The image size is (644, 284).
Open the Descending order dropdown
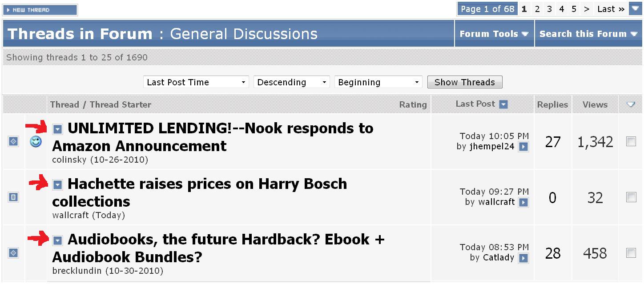[x=291, y=82]
